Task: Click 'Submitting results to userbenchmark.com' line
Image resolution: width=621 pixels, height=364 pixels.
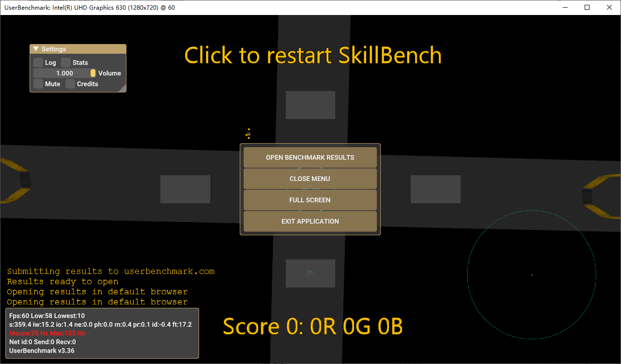Action: (x=111, y=271)
